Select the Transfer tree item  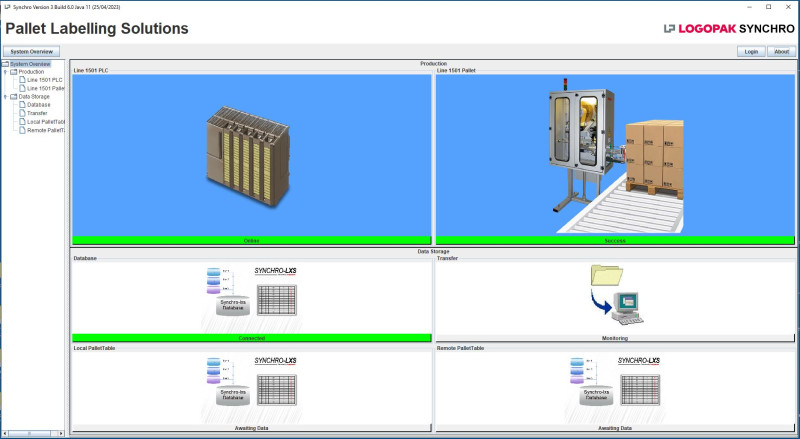(37, 113)
